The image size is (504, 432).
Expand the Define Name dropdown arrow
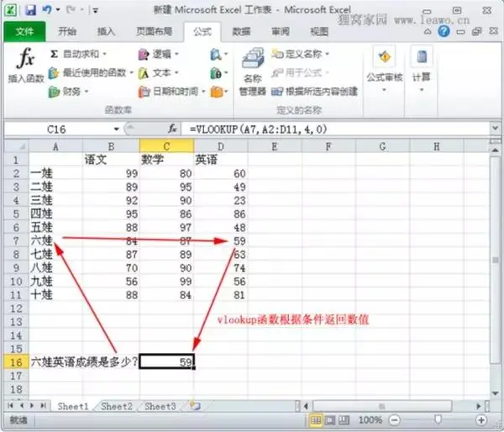[x=328, y=54]
